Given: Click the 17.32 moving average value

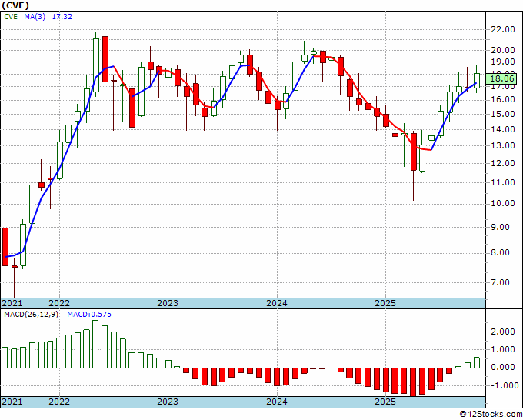Looking at the screenshot, I should click(x=62, y=17).
